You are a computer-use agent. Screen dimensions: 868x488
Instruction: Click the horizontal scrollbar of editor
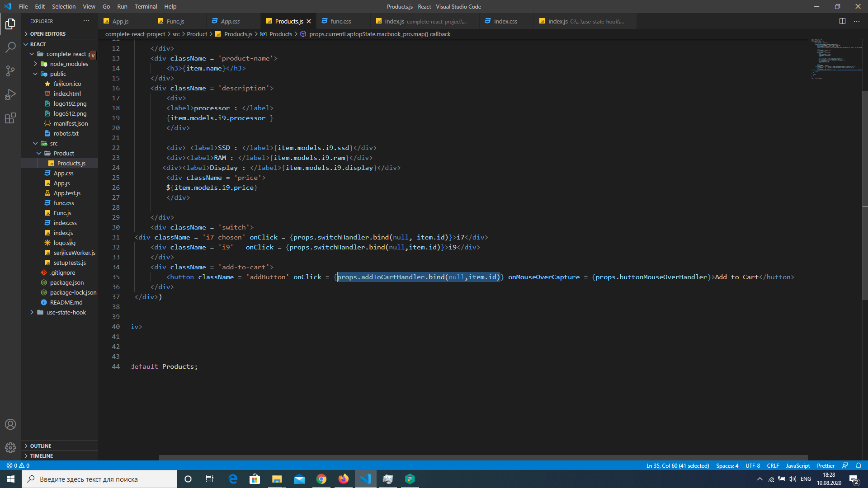point(483,457)
